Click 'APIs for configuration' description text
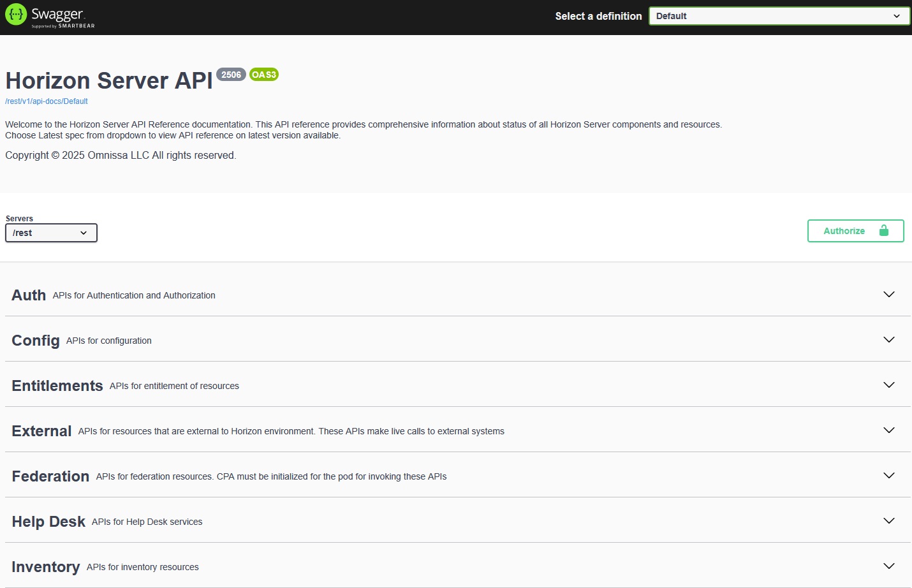The width and height of the screenshot is (912, 588). point(109,341)
